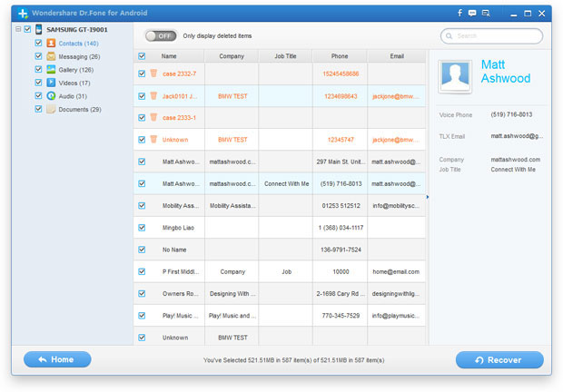Open the Gallery (126) category
This screenshot has height=392, width=563.
tap(75, 70)
